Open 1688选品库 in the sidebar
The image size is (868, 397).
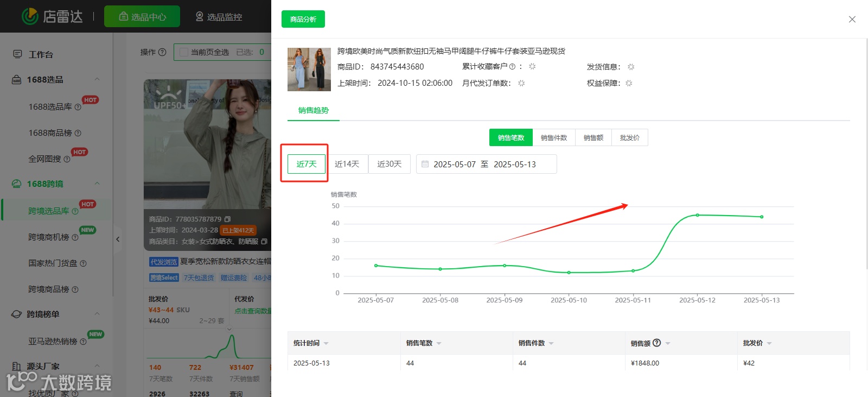coord(50,107)
